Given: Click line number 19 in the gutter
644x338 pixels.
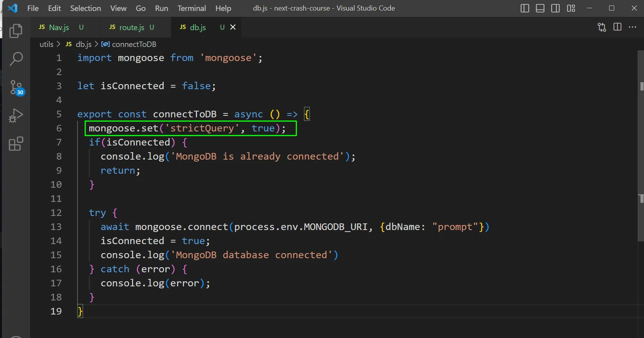Looking at the screenshot, I should (x=56, y=311).
